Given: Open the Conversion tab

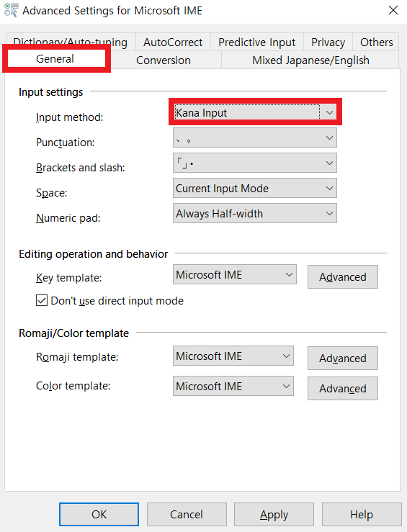Looking at the screenshot, I should pyautogui.click(x=164, y=60).
